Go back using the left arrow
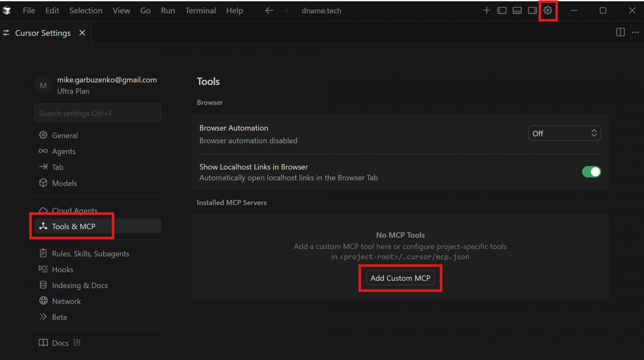Viewport: 644px width, 360px height. pyautogui.click(x=269, y=11)
